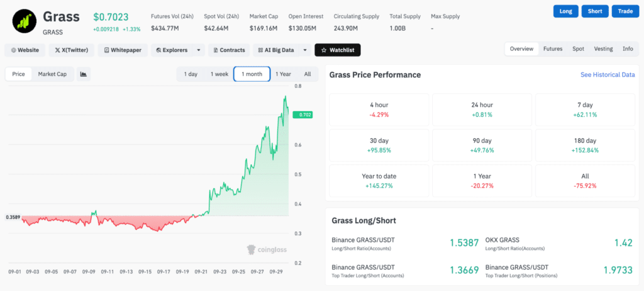
Task: Click the Open Interest value $130.05M
Action: [303, 28]
